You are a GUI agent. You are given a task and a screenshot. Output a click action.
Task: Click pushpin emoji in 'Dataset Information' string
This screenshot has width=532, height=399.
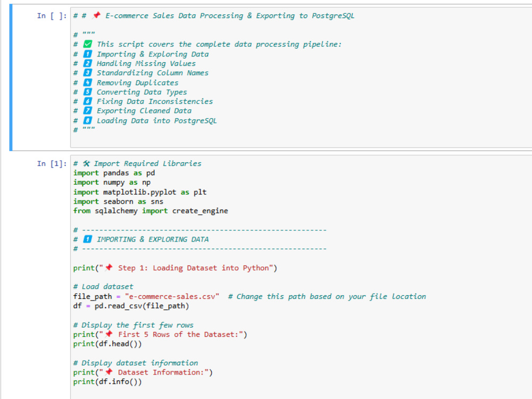pyautogui.click(x=109, y=372)
